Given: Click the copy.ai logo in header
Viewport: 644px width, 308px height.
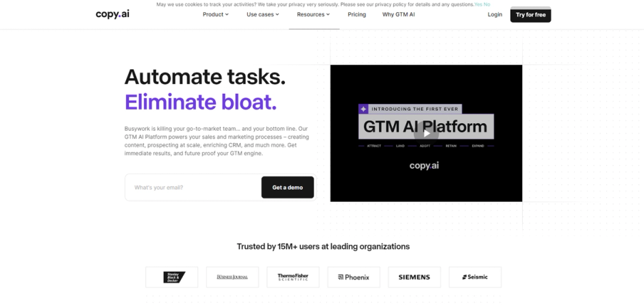Looking at the screenshot, I should pyautogui.click(x=112, y=14).
